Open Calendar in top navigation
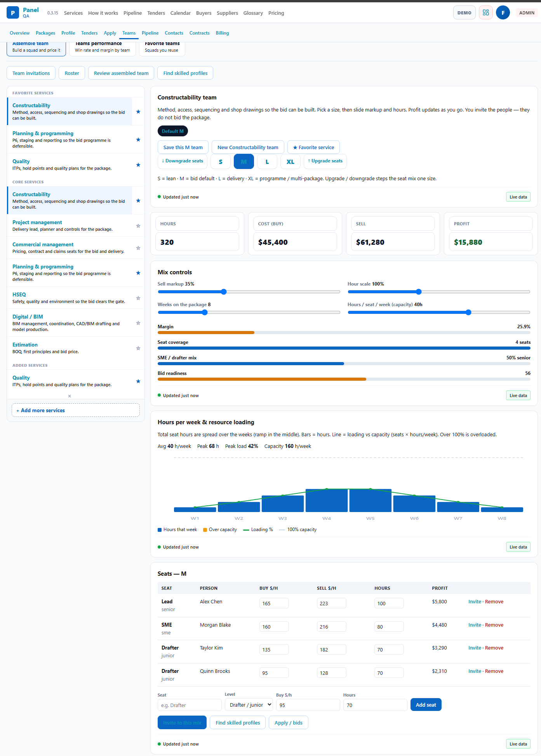541x756 pixels. click(181, 13)
